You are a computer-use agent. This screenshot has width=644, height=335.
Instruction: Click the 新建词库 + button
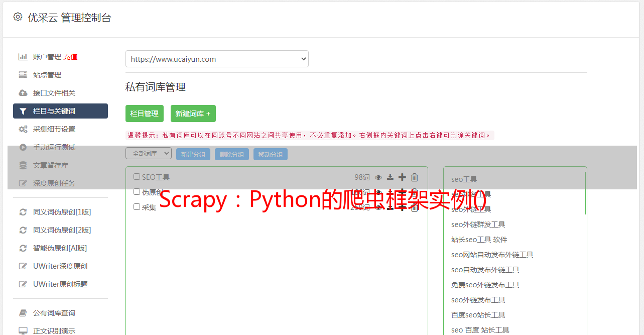click(193, 114)
